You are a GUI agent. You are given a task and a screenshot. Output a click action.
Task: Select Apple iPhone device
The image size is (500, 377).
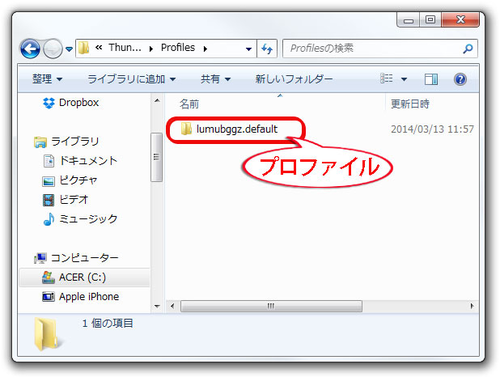89,297
